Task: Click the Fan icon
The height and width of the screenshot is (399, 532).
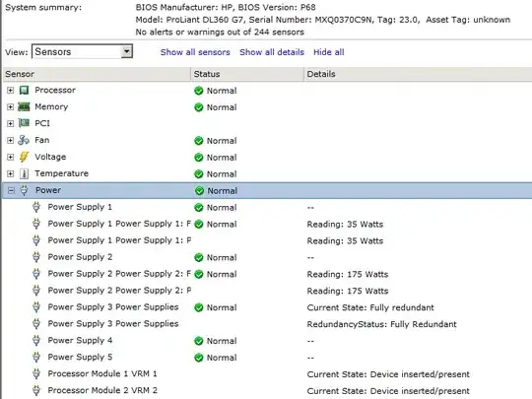Action: (x=24, y=140)
